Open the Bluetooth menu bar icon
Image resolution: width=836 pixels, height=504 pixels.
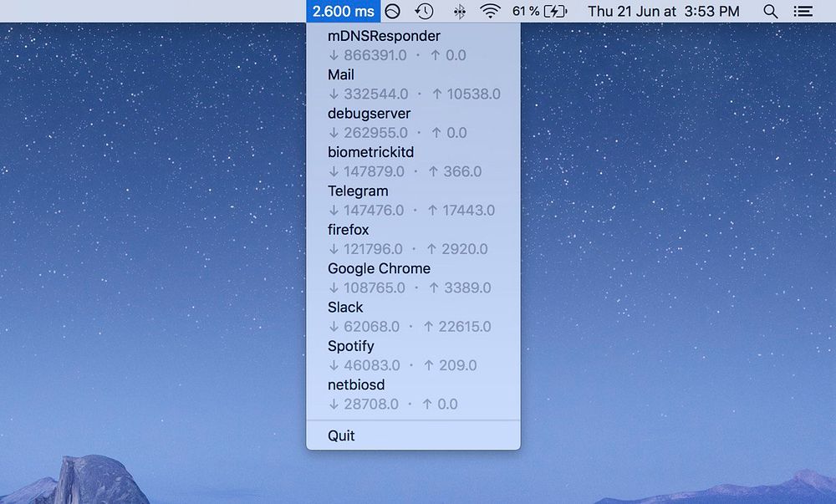(x=460, y=11)
